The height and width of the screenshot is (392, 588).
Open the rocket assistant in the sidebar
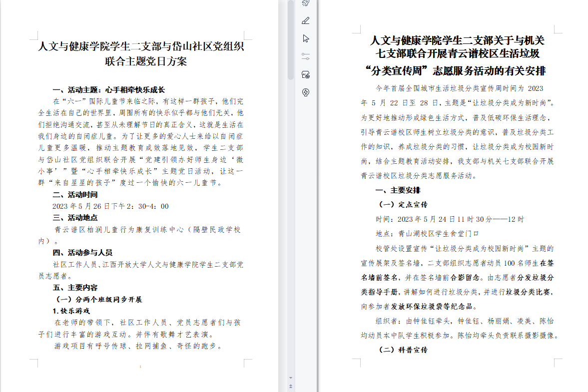(x=306, y=3)
